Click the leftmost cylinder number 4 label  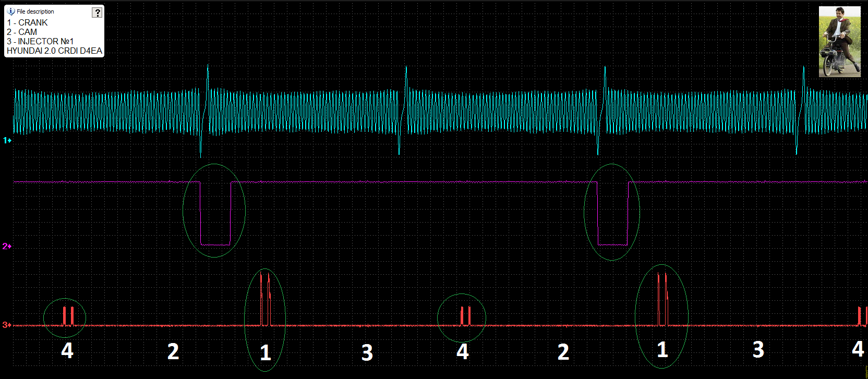coord(67,351)
